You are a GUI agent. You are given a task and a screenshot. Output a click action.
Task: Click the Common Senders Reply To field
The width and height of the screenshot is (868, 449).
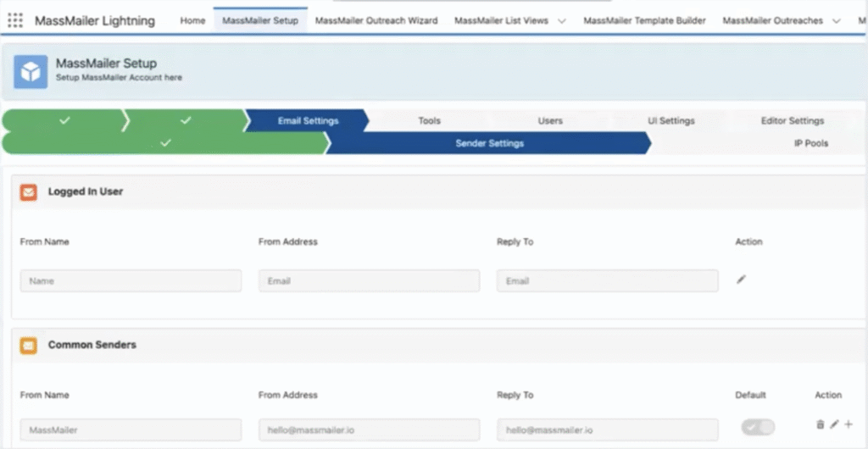click(607, 430)
